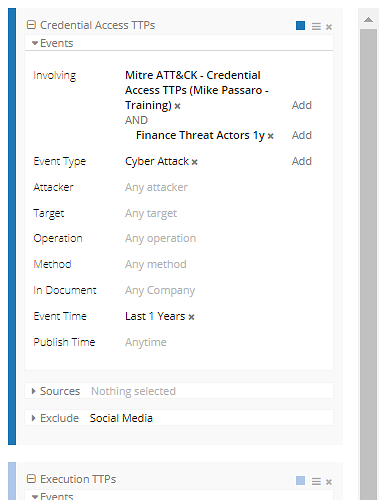Click the Any attacker field
379x500 pixels.
tap(156, 187)
